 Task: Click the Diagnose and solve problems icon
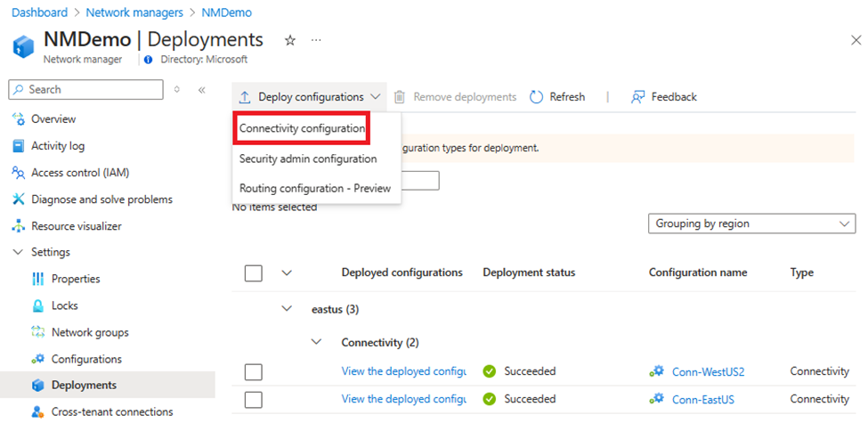18,199
